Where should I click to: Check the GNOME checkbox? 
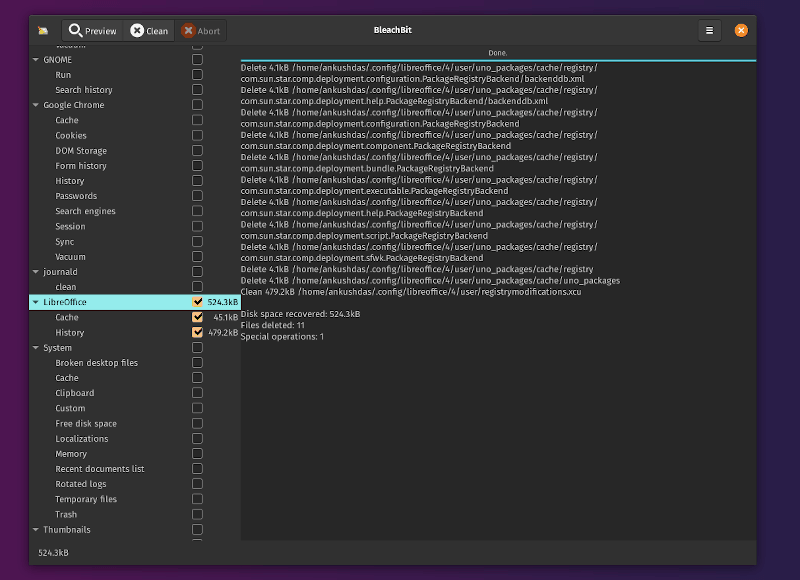[197, 60]
